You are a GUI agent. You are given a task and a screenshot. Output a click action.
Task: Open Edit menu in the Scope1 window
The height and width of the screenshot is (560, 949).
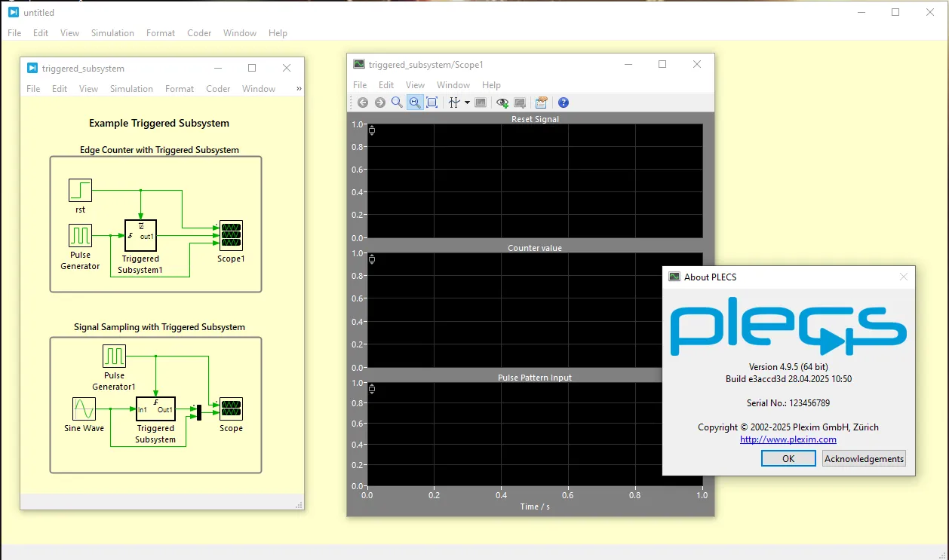point(386,85)
